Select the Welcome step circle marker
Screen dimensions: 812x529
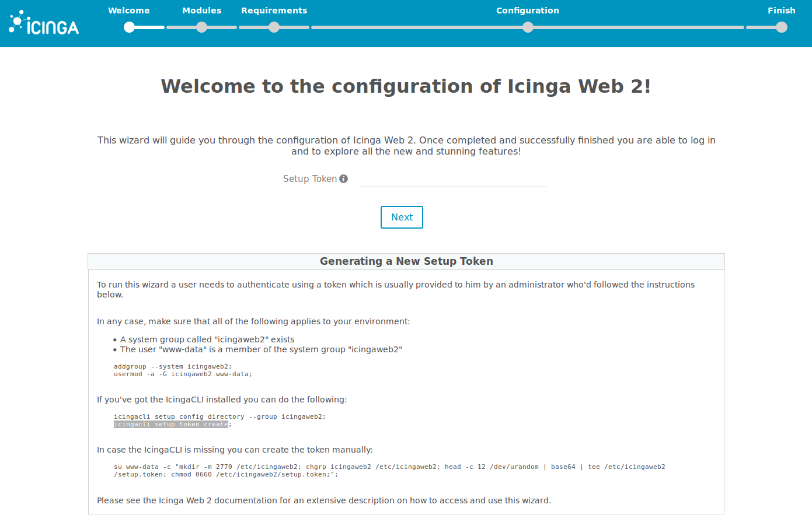point(129,27)
